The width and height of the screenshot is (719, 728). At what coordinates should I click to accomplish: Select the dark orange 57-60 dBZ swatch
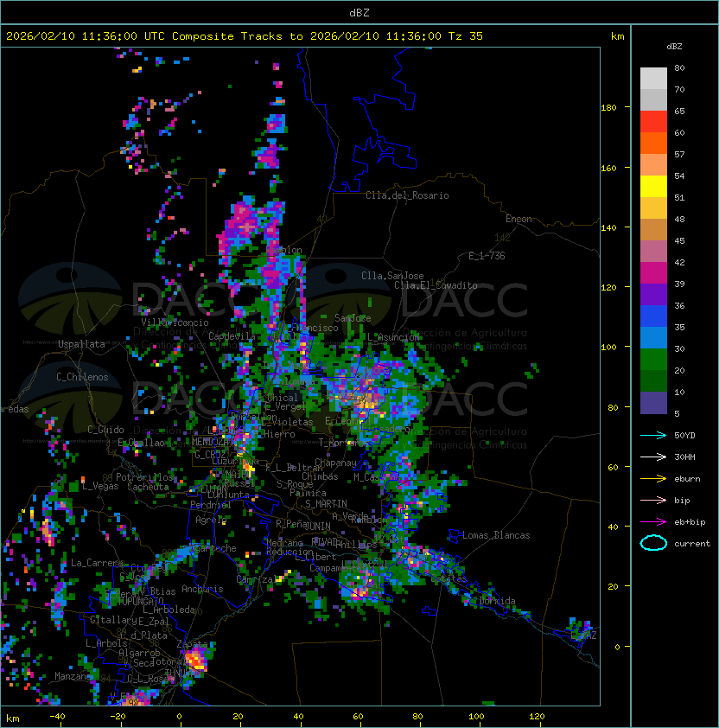pos(653,144)
